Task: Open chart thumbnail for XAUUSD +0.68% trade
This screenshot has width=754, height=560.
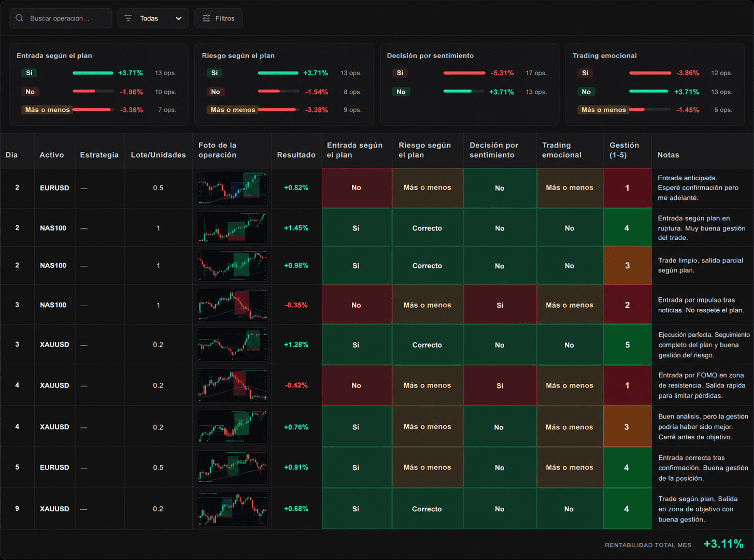Action: point(232,509)
